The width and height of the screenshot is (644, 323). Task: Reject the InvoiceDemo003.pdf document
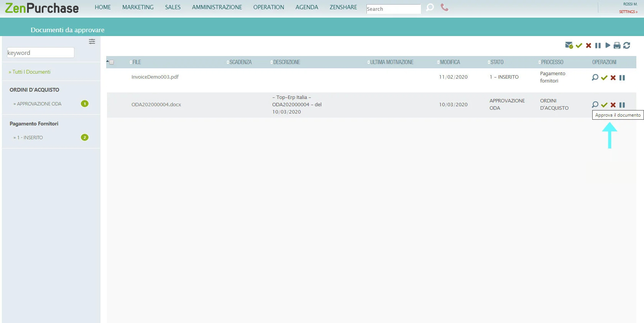tap(613, 78)
